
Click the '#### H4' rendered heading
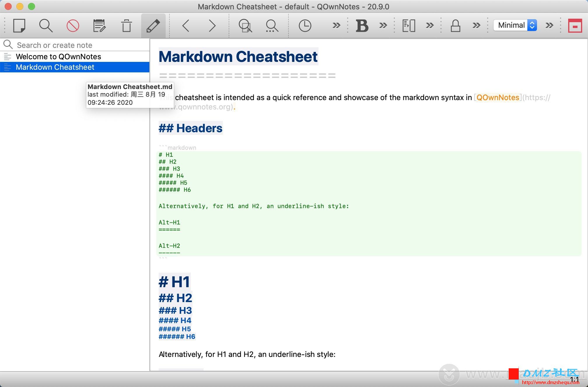[175, 320]
